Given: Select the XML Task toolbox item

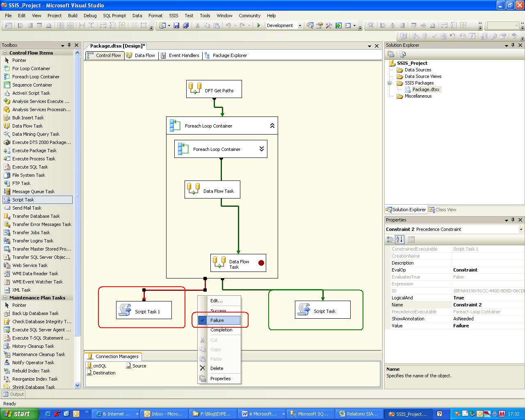Looking at the screenshot, I should click(37, 290).
